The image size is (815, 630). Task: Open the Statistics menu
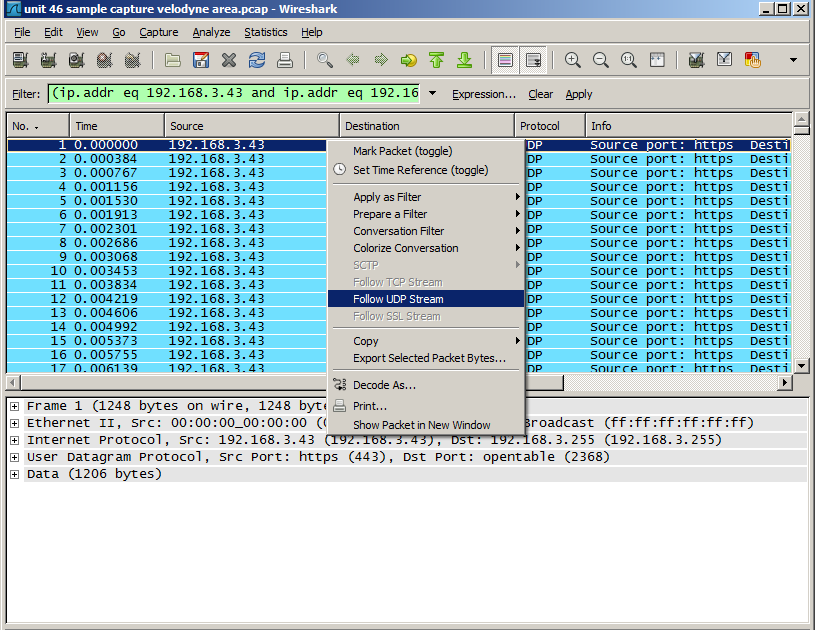click(266, 32)
